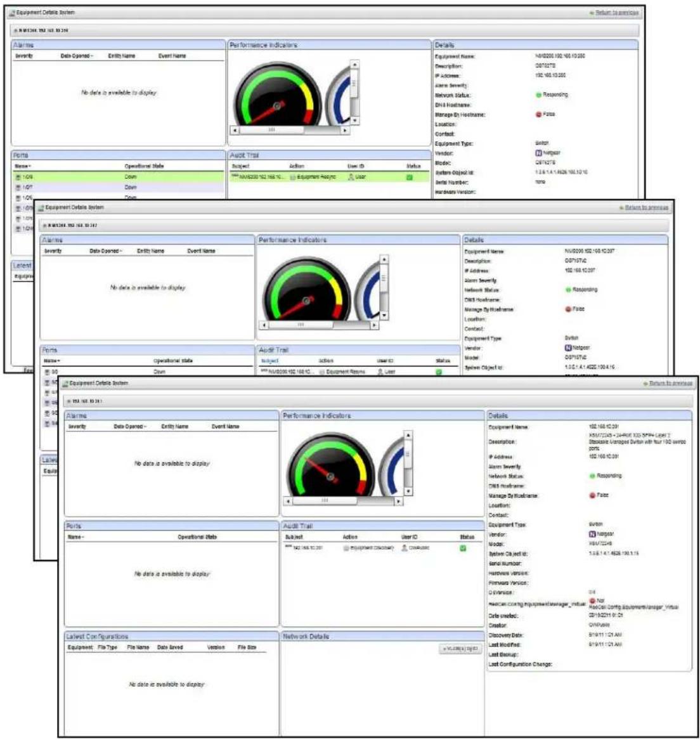This screenshot has height=740, width=700.
Task: Click Entity Name column header in front window Alarms
Action: point(174,427)
